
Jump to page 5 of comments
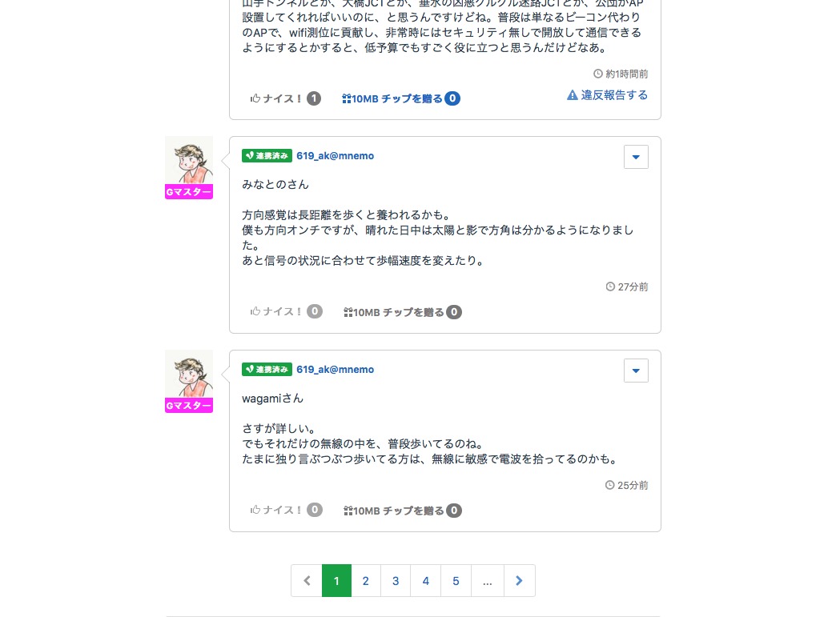pos(456,581)
